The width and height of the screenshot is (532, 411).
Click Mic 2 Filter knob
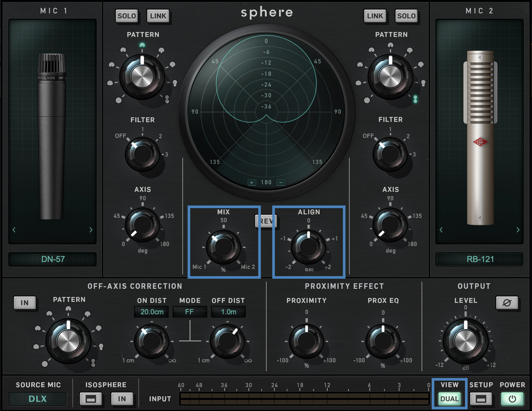tap(390, 154)
